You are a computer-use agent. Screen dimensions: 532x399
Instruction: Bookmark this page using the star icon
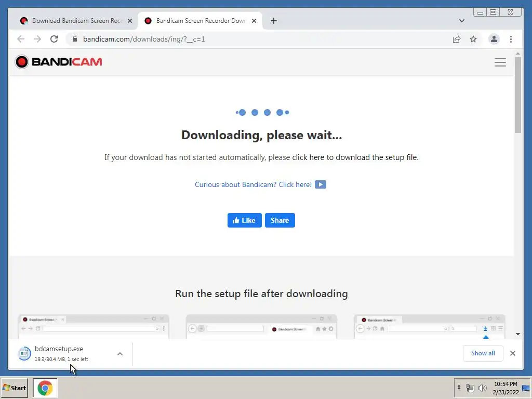473,39
